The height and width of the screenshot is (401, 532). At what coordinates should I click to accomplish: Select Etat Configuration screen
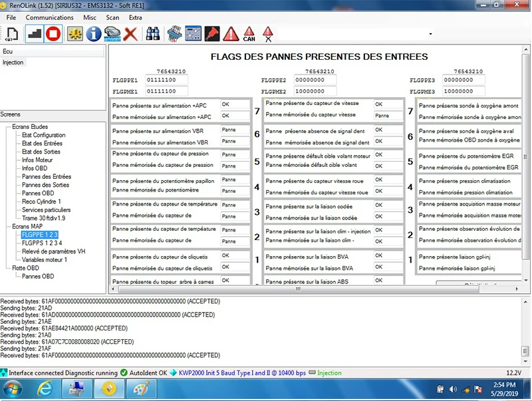point(43,135)
